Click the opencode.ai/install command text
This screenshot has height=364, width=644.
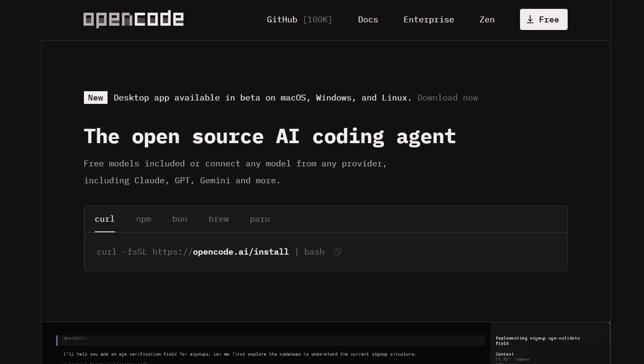tap(240, 252)
